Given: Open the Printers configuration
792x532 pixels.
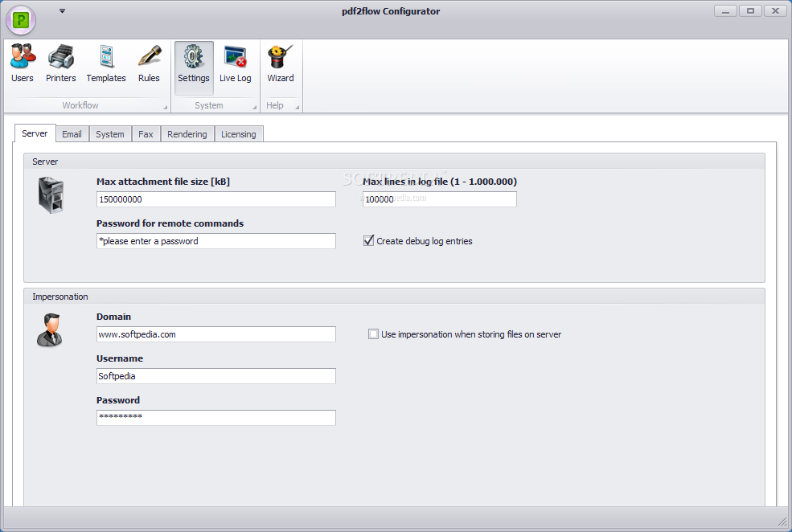Looking at the screenshot, I should (60, 64).
